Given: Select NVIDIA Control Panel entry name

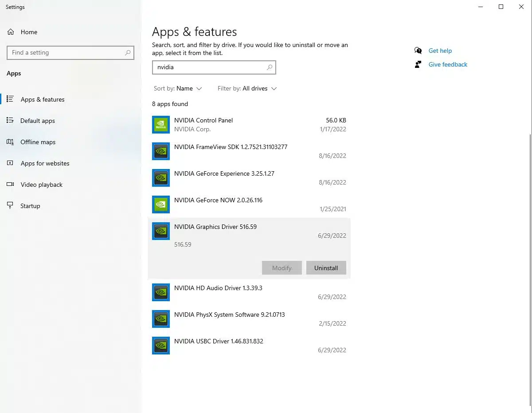Looking at the screenshot, I should (x=203, y=120).
